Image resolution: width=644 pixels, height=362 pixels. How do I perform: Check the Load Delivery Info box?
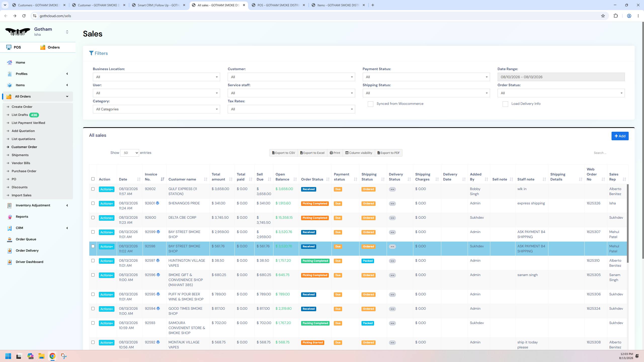[x=505, y=104]
